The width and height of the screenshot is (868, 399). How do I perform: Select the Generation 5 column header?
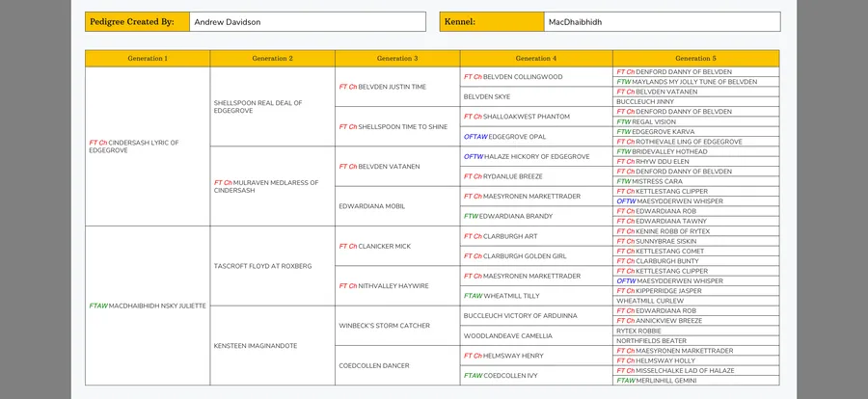[695, 59]
